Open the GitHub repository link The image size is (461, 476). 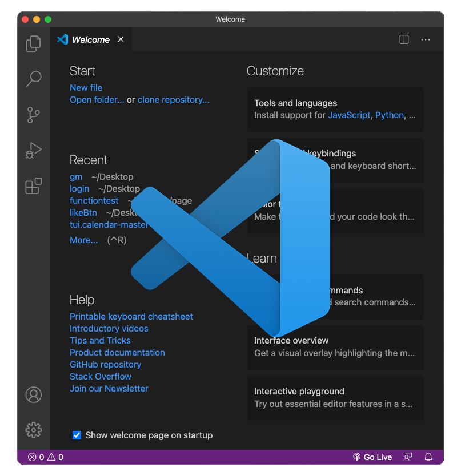(106, 364)
